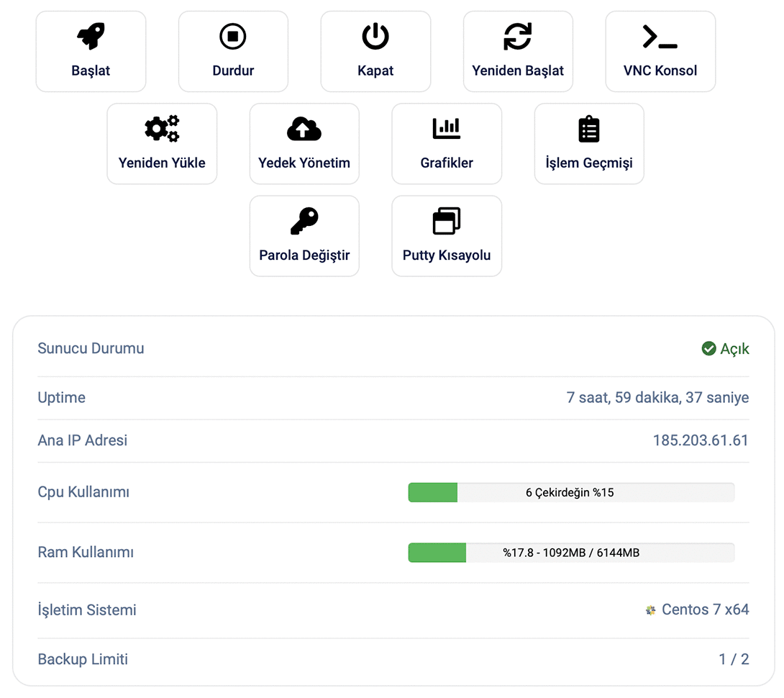Click the windows icon for Putty Kısayolu
Viewport: 784px width, 698px height.
447,221
